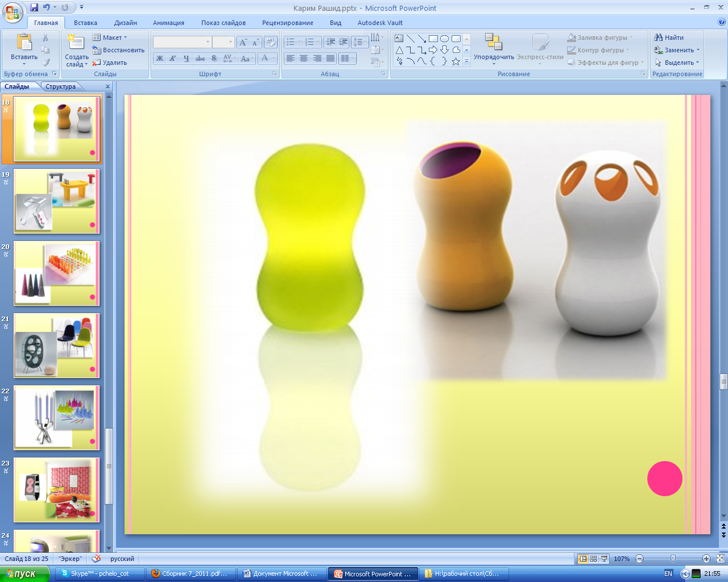
Task: Click the Format Painter brush icon
Action: (x=45, y=63)
